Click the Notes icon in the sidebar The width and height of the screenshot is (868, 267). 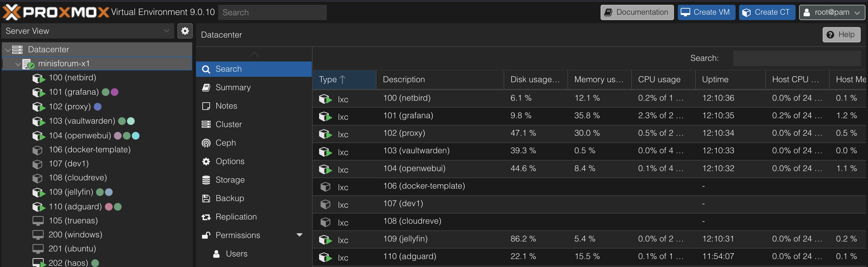click(x=206, y=106)
